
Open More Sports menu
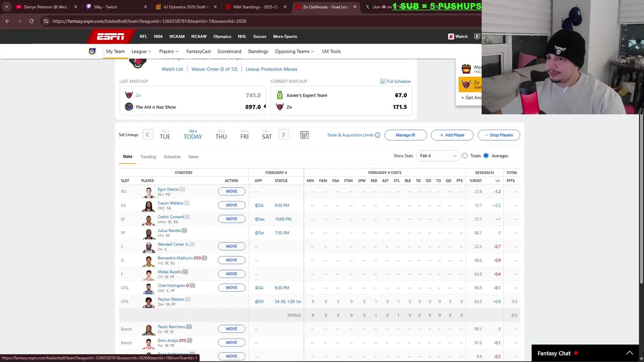[x=285, y=36]
